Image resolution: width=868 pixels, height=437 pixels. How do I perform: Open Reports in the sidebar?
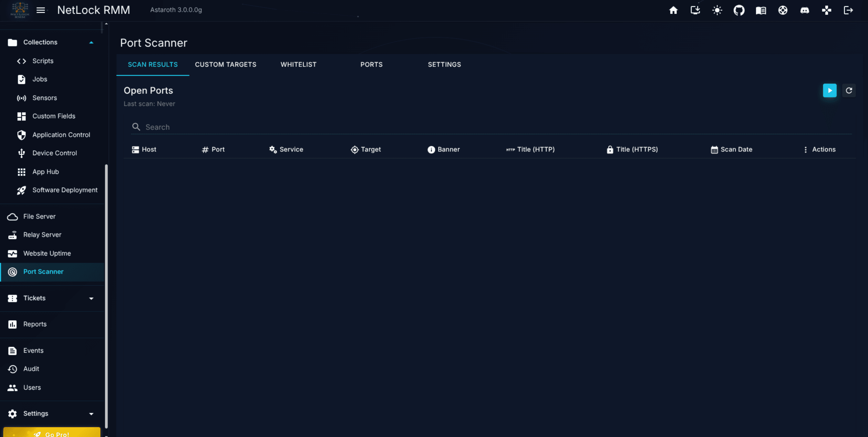click(52, 324)
